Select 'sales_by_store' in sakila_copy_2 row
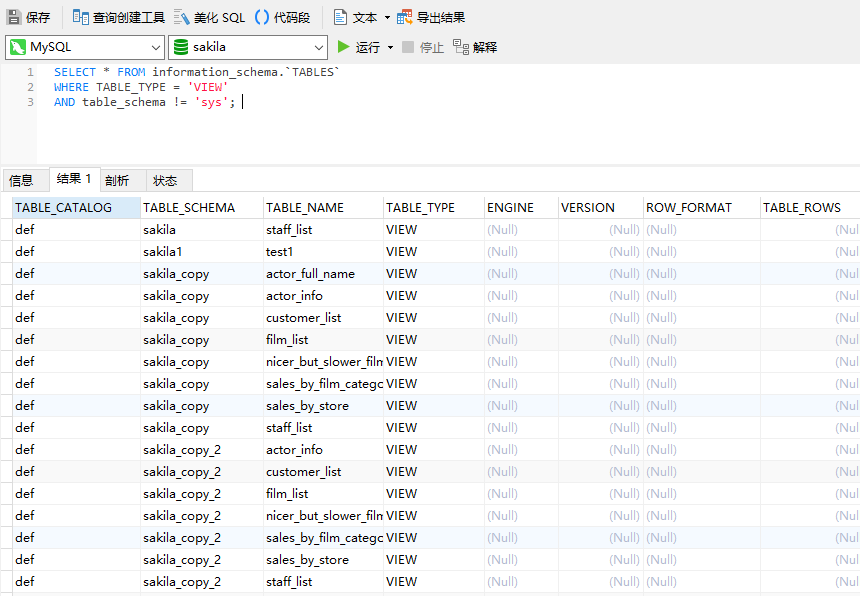The image size is (860, 596). click(324, 560)
